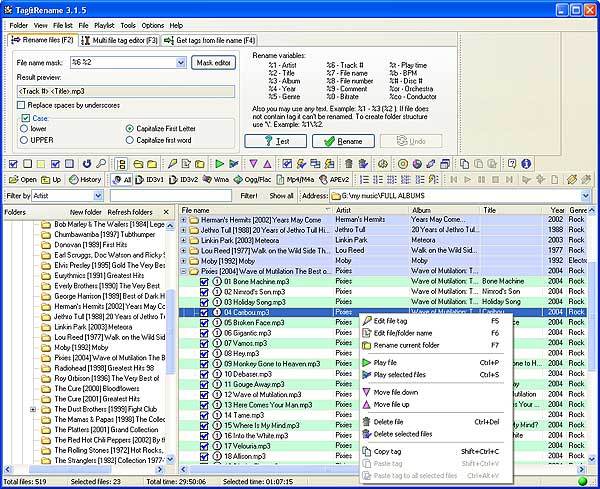Click the Rename button
This screenshot has width=600, height=489.
(x=343, y=141)
